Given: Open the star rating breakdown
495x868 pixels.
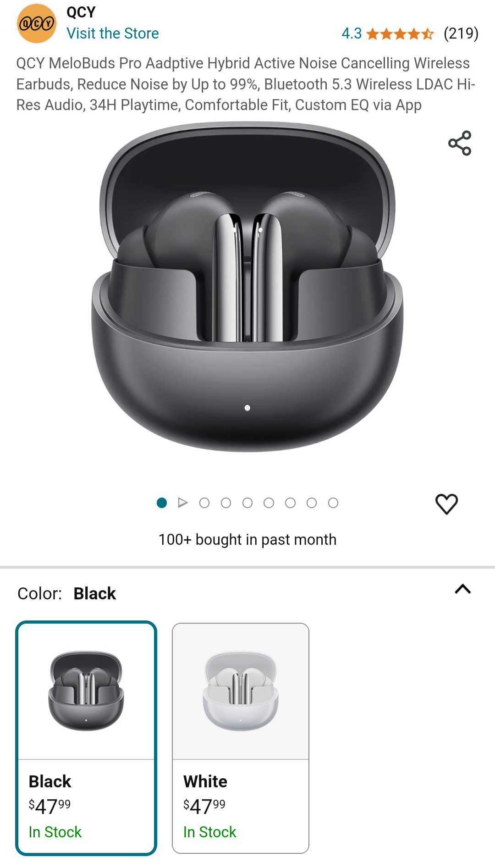Looking at the screenshot, I should click(400, 33).
